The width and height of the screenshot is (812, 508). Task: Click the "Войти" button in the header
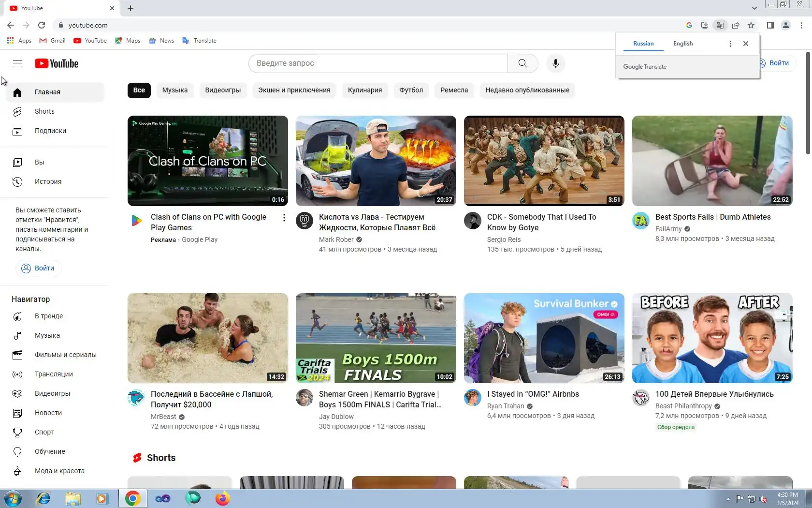[778, 63]
